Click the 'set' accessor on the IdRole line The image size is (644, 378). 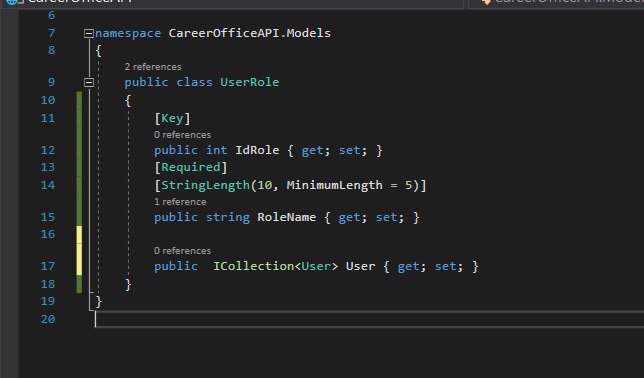click(x=350, y=150)
